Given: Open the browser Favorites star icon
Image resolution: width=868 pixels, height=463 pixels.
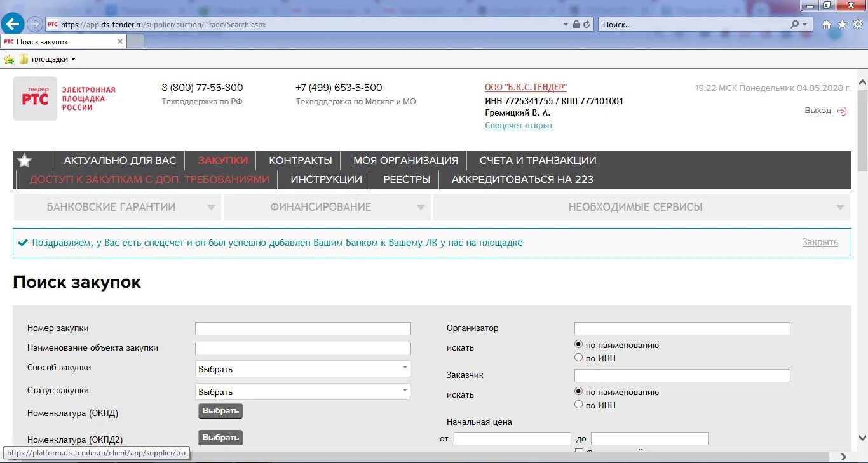Looking at the screenshot, I should point(843,24).
